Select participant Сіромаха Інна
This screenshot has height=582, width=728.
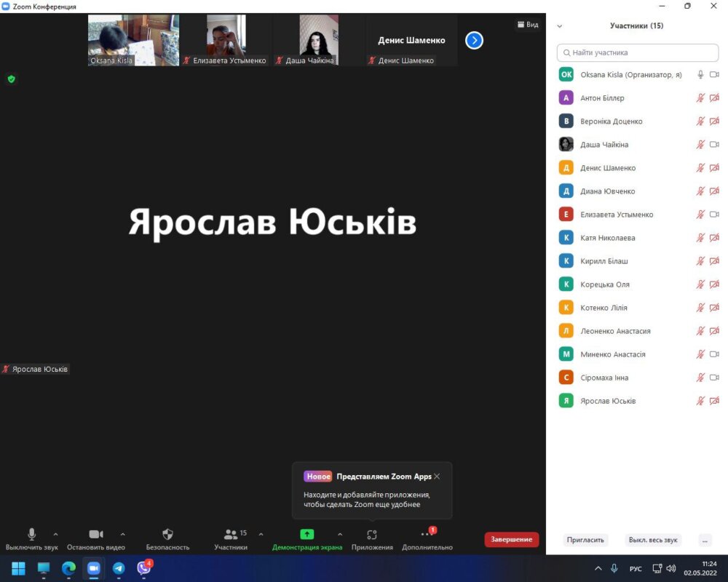point(638,378)
